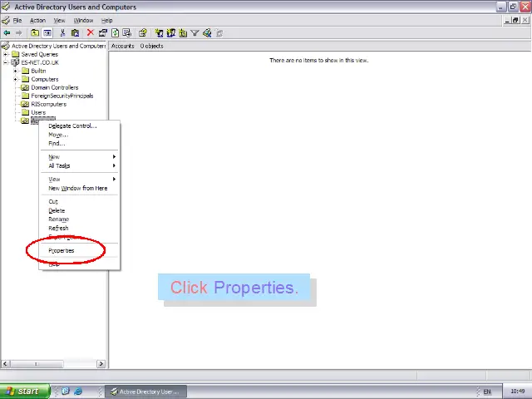
Task: Select the ES-NET.CO.UK domain
Action: point(40,62)
